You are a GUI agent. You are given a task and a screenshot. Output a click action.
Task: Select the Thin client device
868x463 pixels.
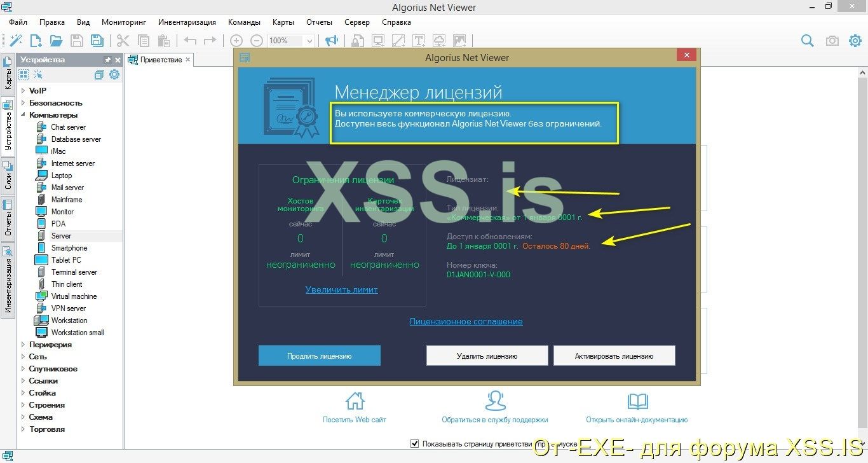(x=67, y=284)
